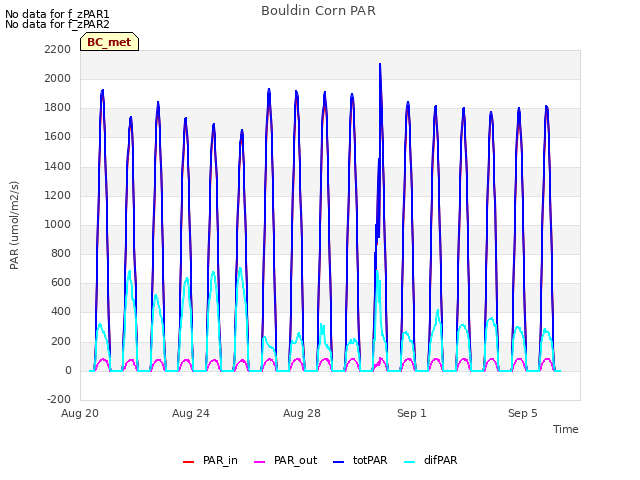Click the magenta PAR_out legend swatch
This screenshot has width=640, height=480.
tap(259, 462)
